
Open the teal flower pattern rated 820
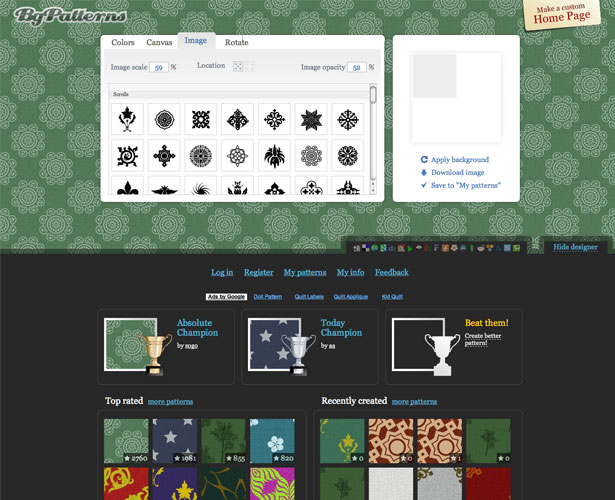272,441
